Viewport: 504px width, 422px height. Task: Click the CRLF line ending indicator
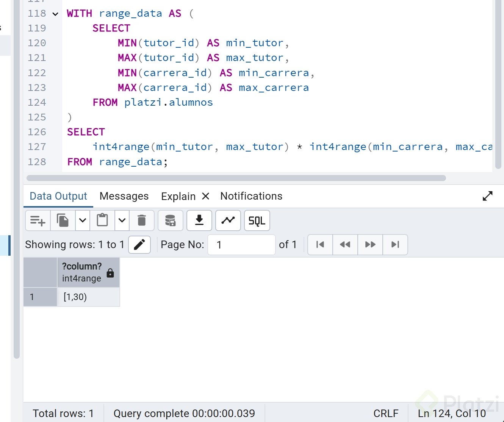click(x=386, y=413)
